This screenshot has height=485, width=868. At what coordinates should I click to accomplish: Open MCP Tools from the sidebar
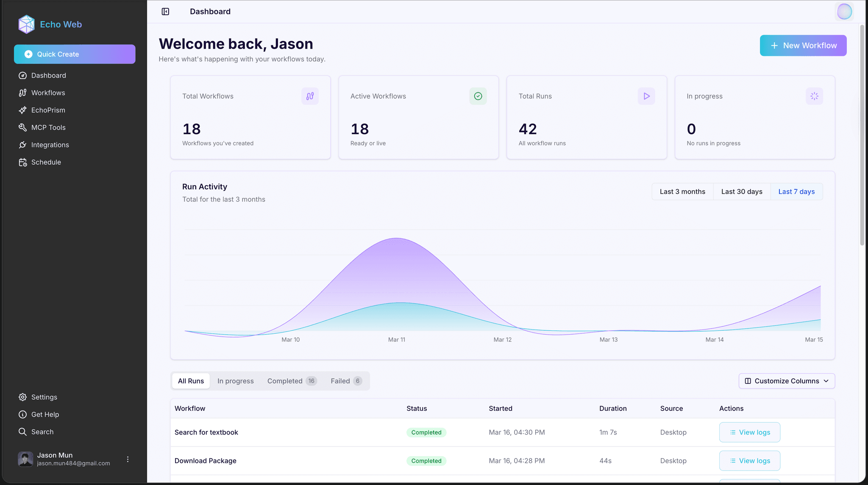click(x=48, y=127)
